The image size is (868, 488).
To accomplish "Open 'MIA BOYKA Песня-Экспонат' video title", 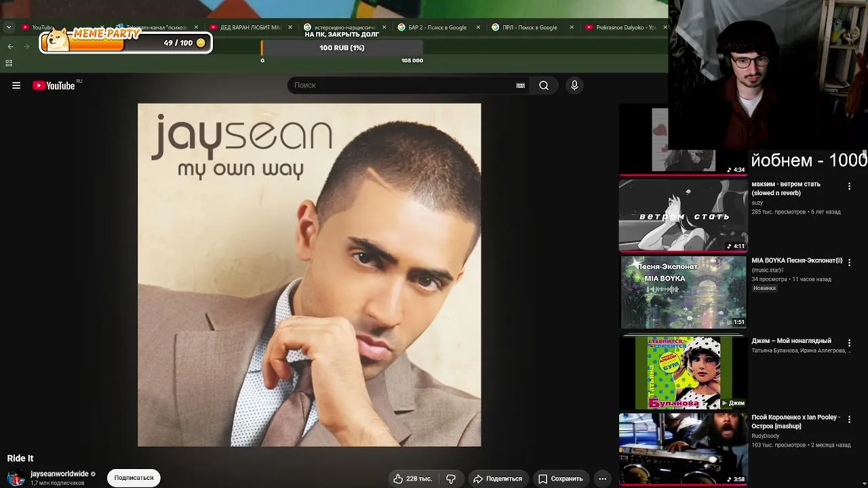I will [797, 261].
